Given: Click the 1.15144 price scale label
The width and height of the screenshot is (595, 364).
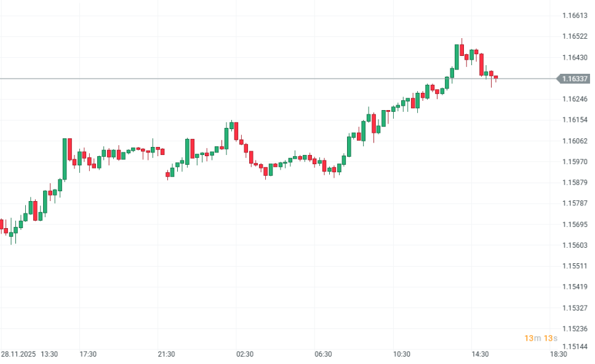Looking at the screenshot, I should [x=575, y=347].
